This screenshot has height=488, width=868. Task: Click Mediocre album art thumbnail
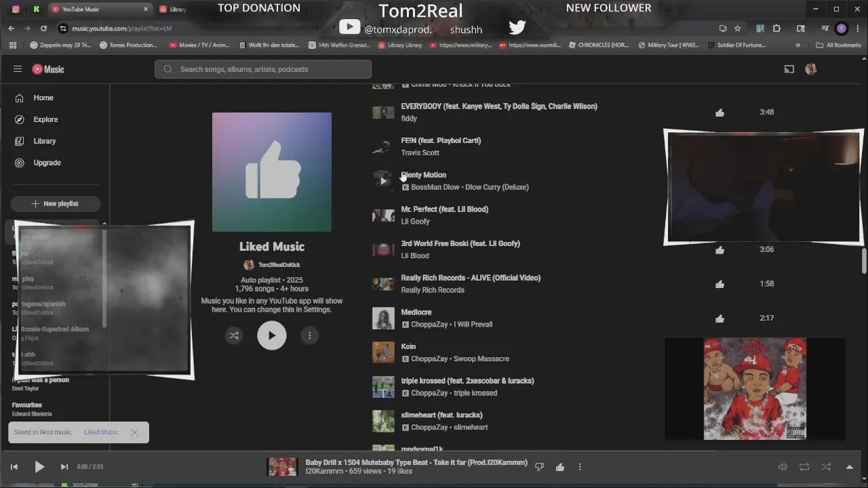[383, 319]
